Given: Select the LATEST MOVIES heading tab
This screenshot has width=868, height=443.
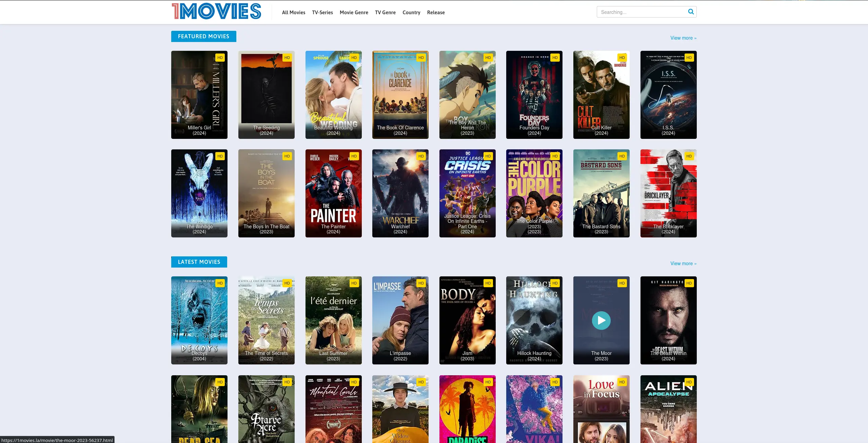Looking at the screenshot, I should 199,262.
